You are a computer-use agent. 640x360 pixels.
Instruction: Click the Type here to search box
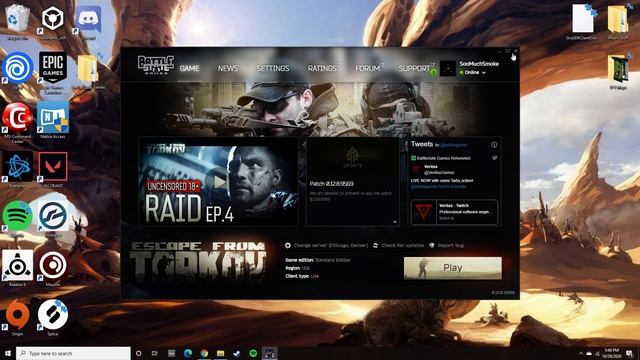point(73,353)
